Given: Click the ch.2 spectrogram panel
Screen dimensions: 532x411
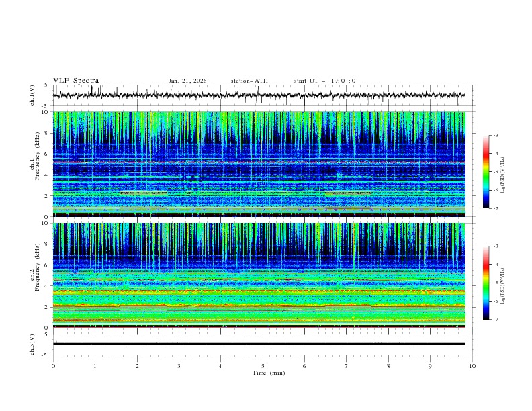Looking at the screenshot, I should click(x=259, y=275).
